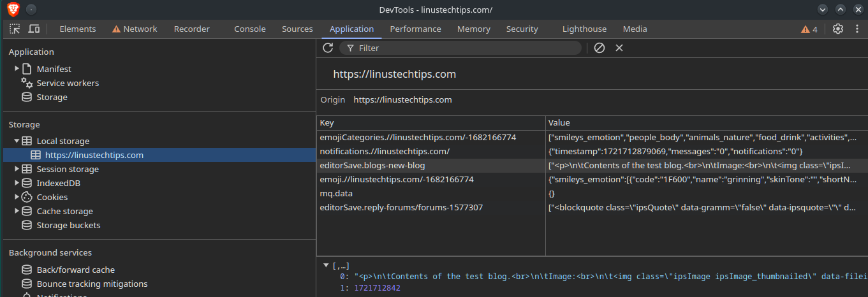This screenshot has height=297, width=868.
Task: Open the Recorder tab
Action: pyautogui.click(x=192, y=29)
